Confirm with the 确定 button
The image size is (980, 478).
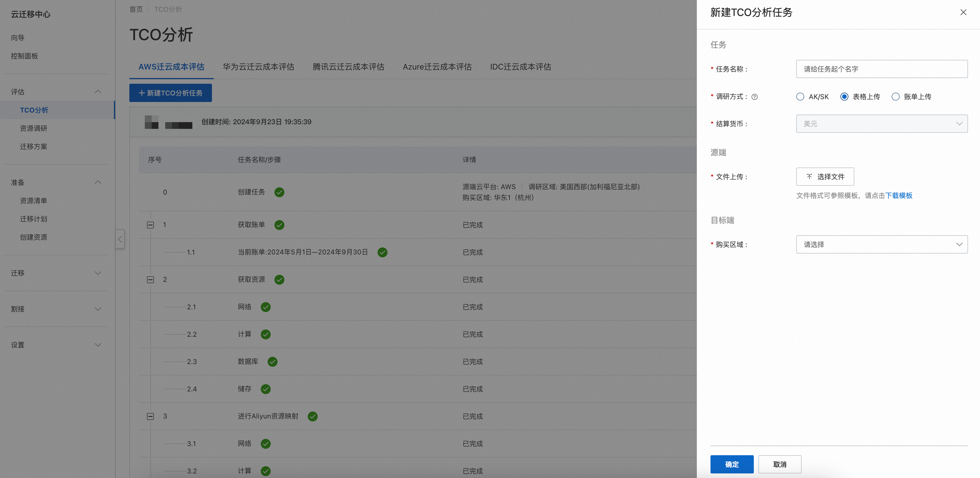(732, 464)
